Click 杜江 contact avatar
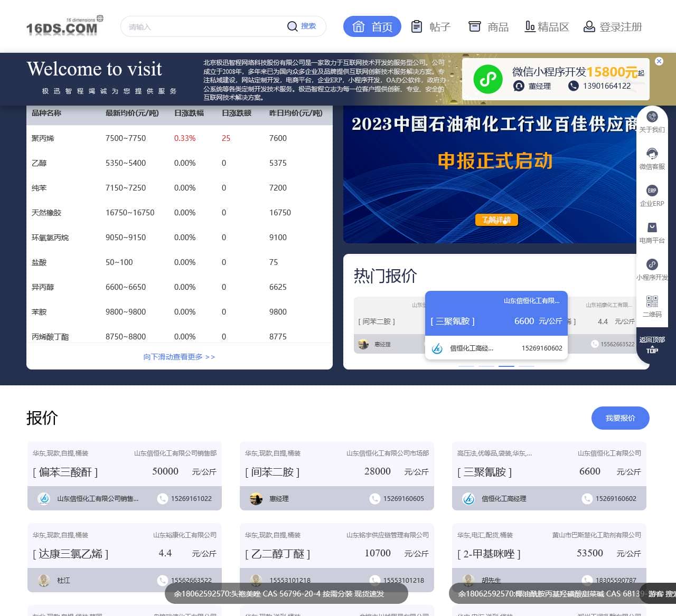Screen dimensions: 676x616 tap(44, 580)
